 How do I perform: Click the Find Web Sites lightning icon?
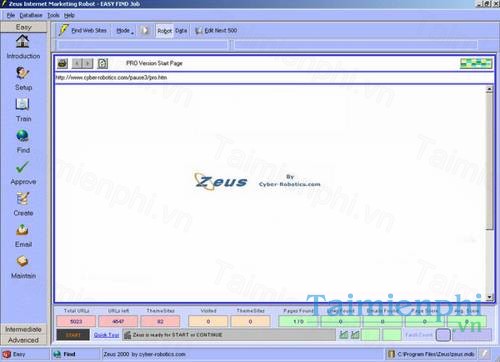(63, 30)
